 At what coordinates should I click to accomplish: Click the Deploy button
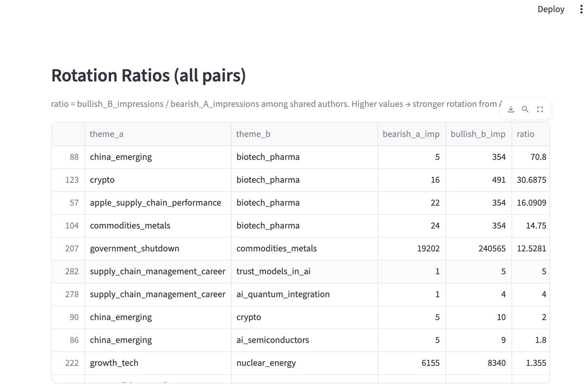551,9
